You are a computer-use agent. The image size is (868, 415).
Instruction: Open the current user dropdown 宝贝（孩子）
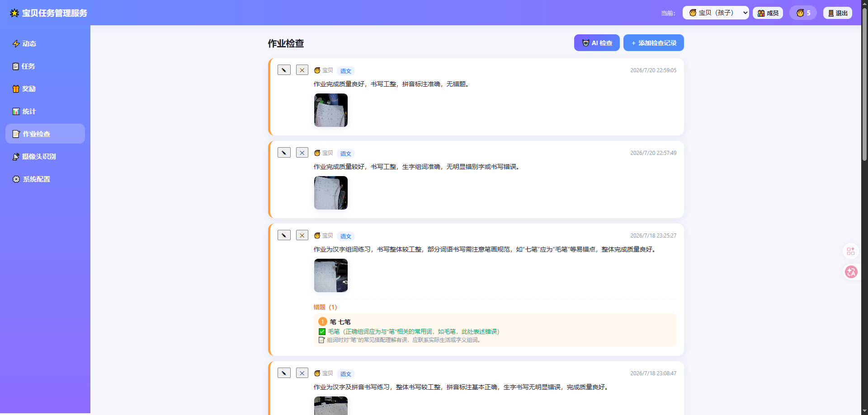pyautogui.click(x=716, y=13)
